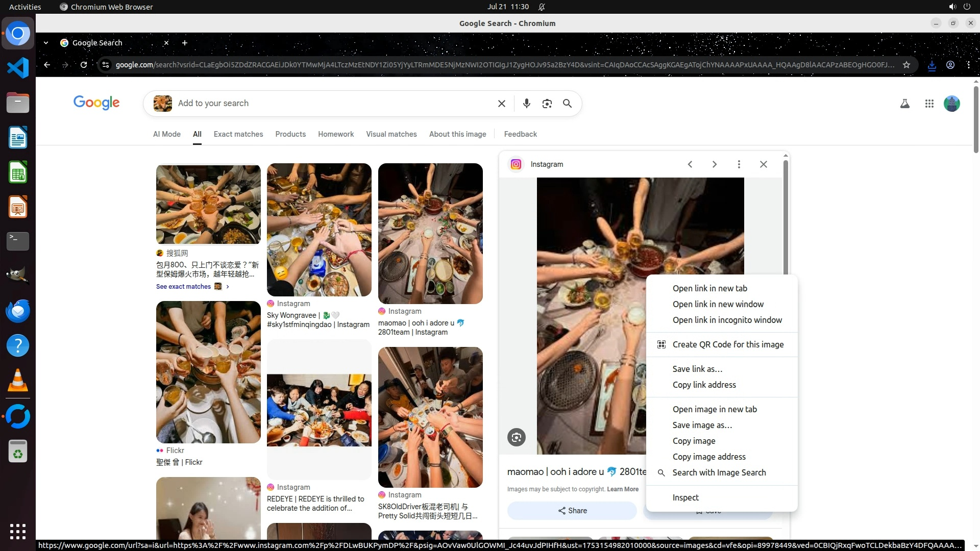Screen dimensions: 980x551
Task: Expand the tab search dropdown arrow
Action: (46, 43)
